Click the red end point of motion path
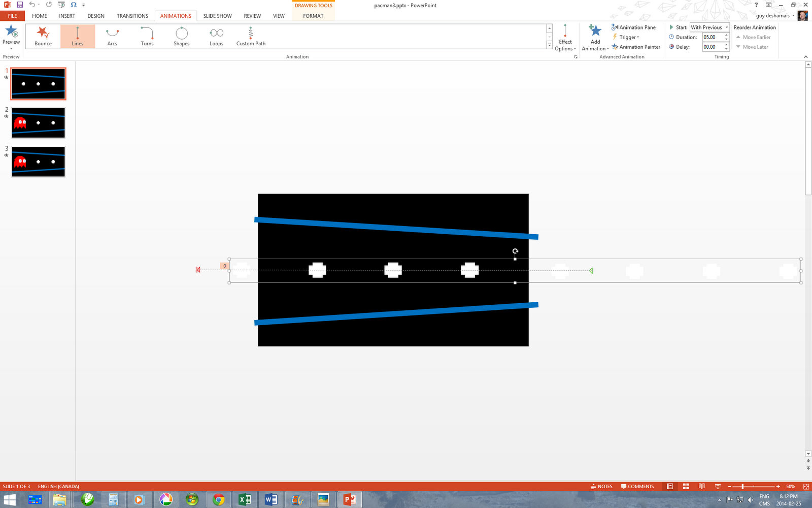 [x=198, y=270]
